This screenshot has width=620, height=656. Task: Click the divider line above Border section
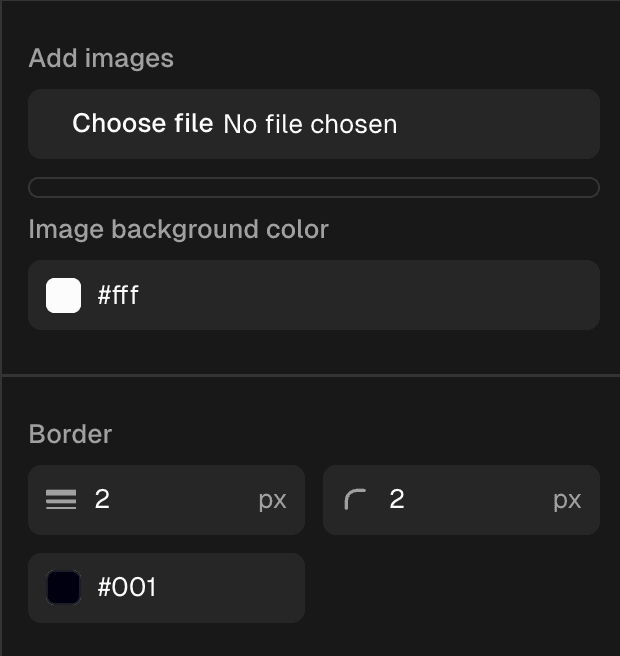coord(310,376)
